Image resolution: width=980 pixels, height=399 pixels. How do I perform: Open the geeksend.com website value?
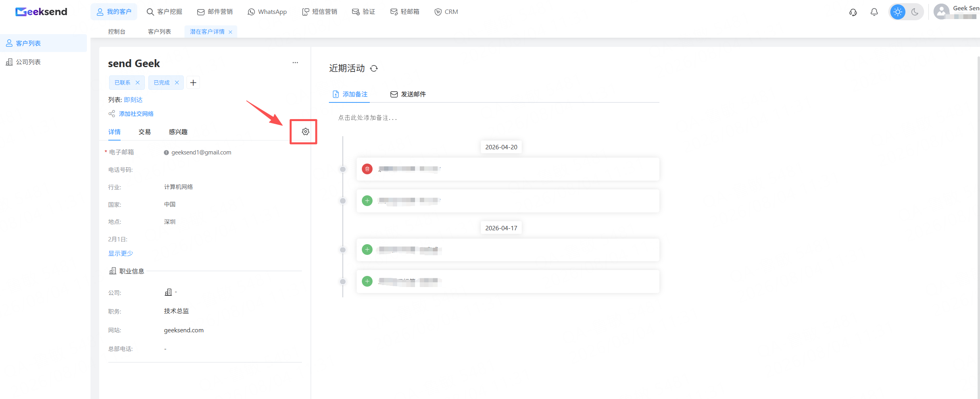click(184, 330)
